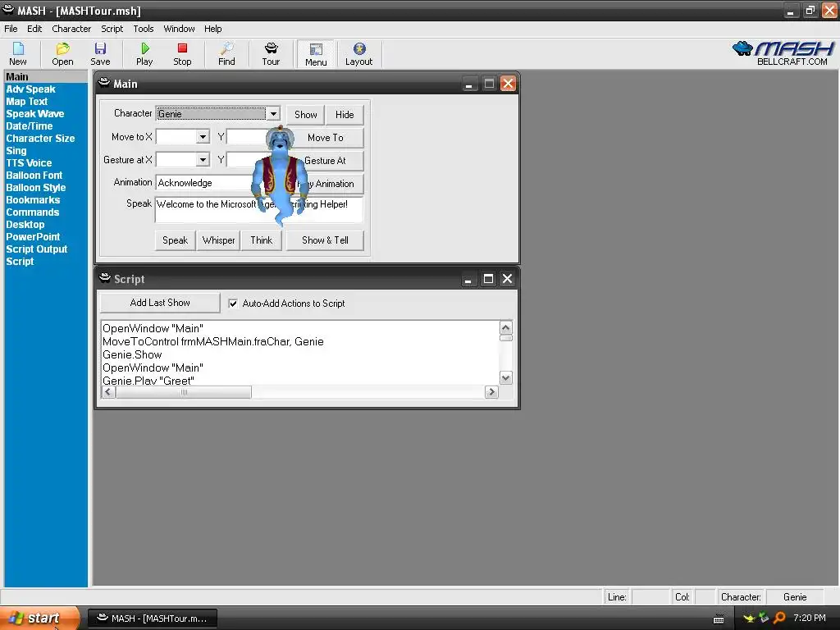Open the Character menu
The width and height of the screenshot is (840, 630).
(x=71, y=29)
